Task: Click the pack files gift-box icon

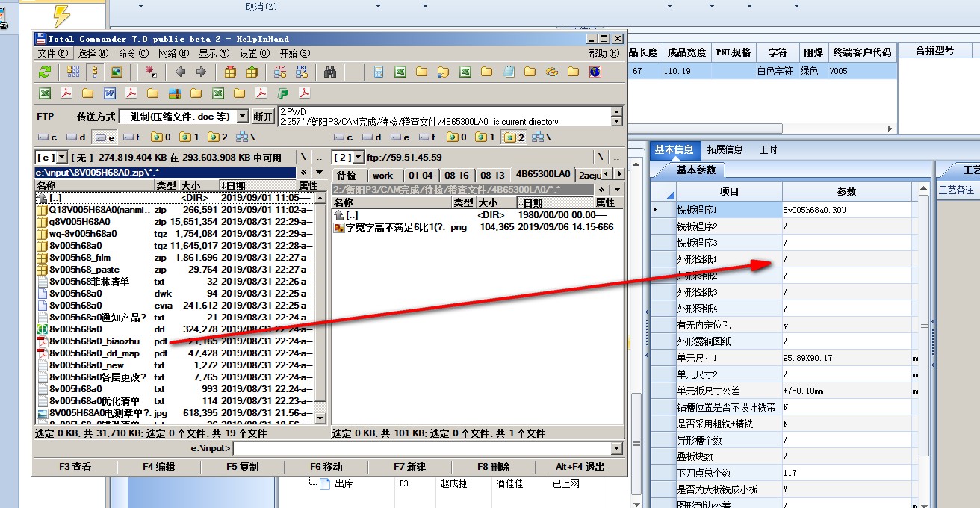Action: (x=230, y=72)
